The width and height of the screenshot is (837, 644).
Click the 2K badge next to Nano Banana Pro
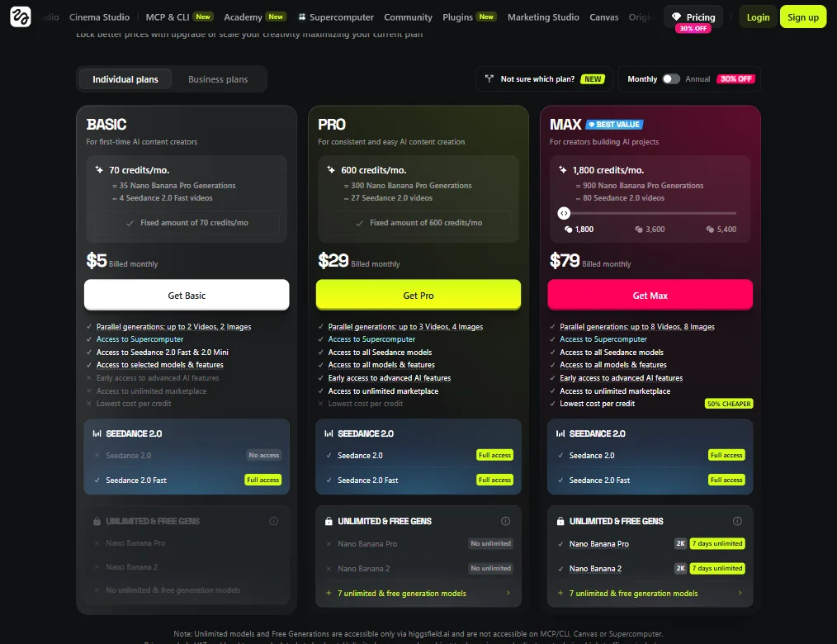pos(681,543)
